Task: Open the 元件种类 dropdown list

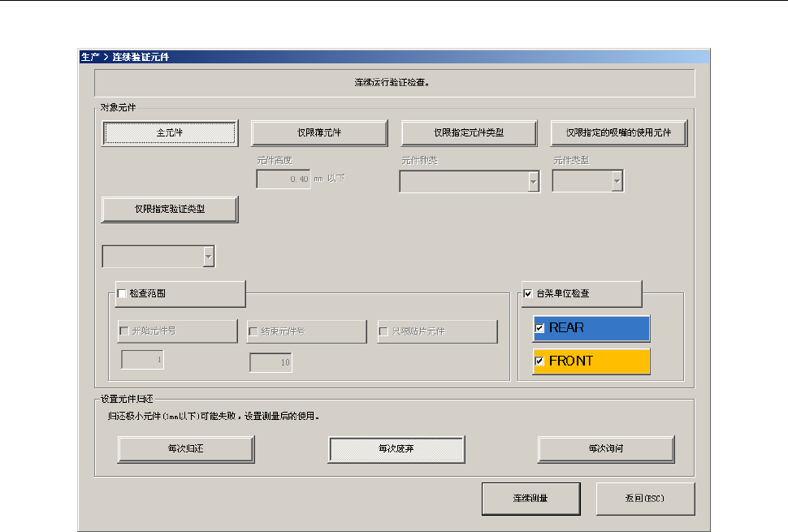Action: pyautogui.click(x=534, y=181)
